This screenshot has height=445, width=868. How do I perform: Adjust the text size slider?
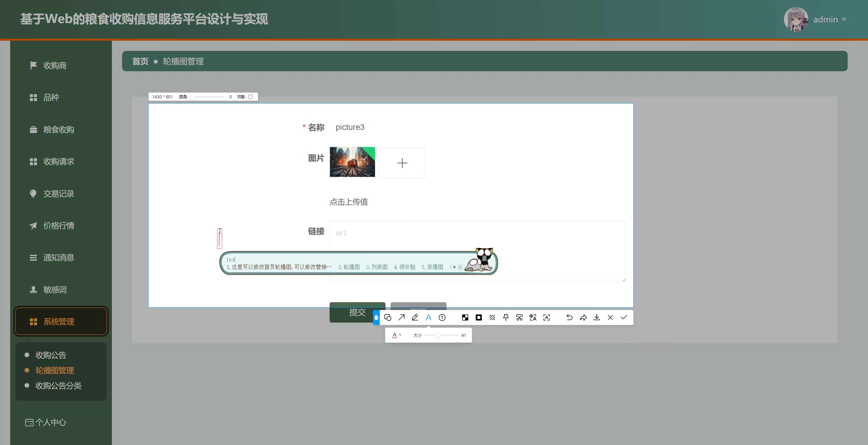pyautogui.click(x=437, y=335)
